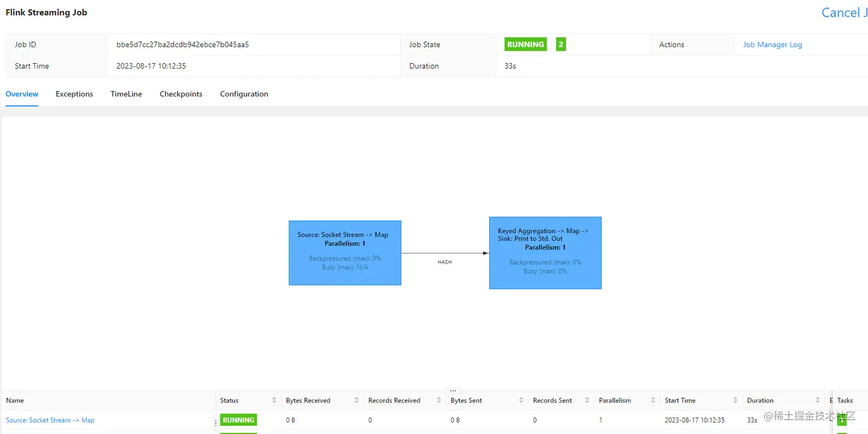Screen dimensions: 868x434
Task: Click the Duration value 33s in job header
Action: (x=510, y=66)
